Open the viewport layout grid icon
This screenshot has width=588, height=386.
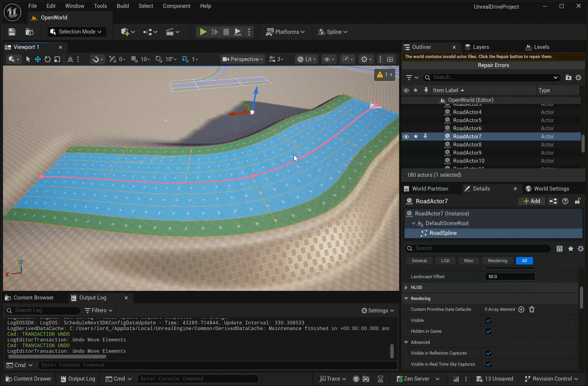390,59
